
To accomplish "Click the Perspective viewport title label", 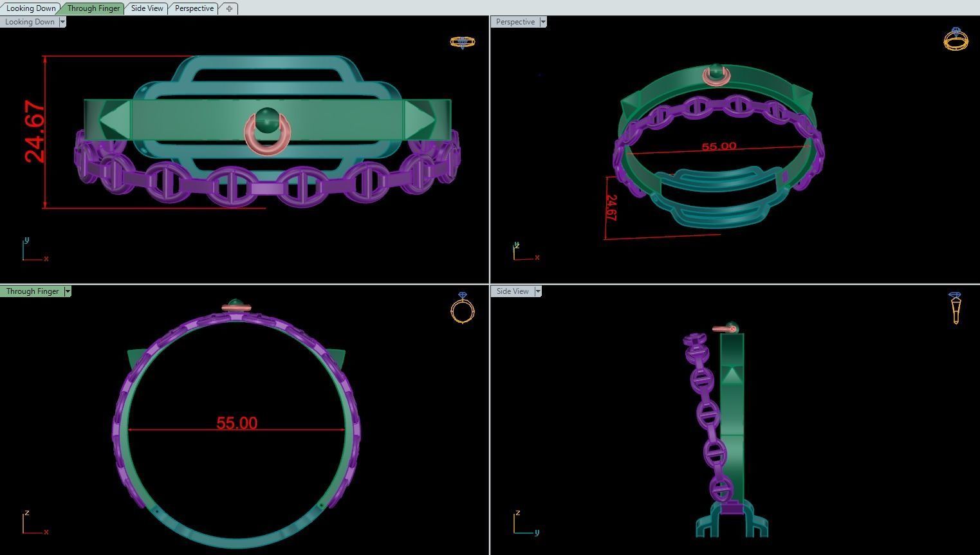I will click(x=515, y=22).
